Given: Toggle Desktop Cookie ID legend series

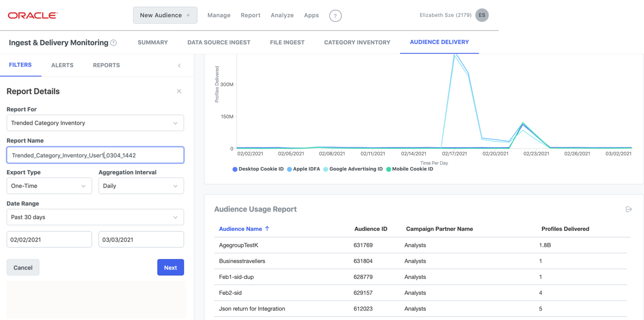Looking at the screenshot, I should click(258, 169).
